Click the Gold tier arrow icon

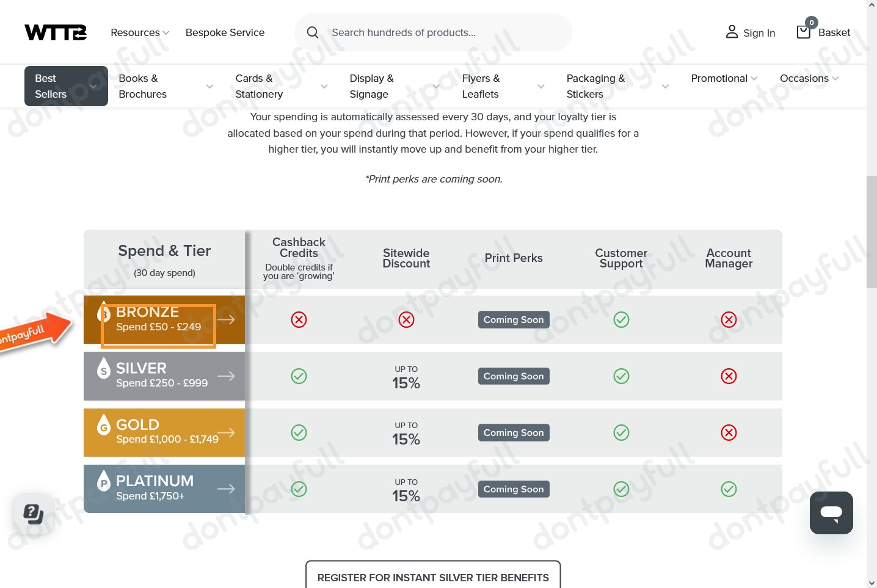[226, 433]
